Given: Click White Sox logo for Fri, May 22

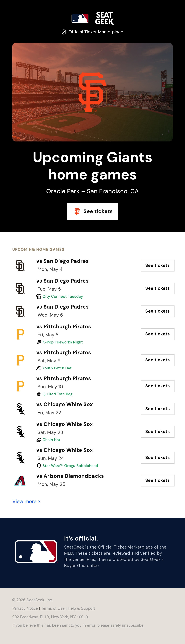Looking at the screenshot, I should pyautogui.click(x=20, y=409).
